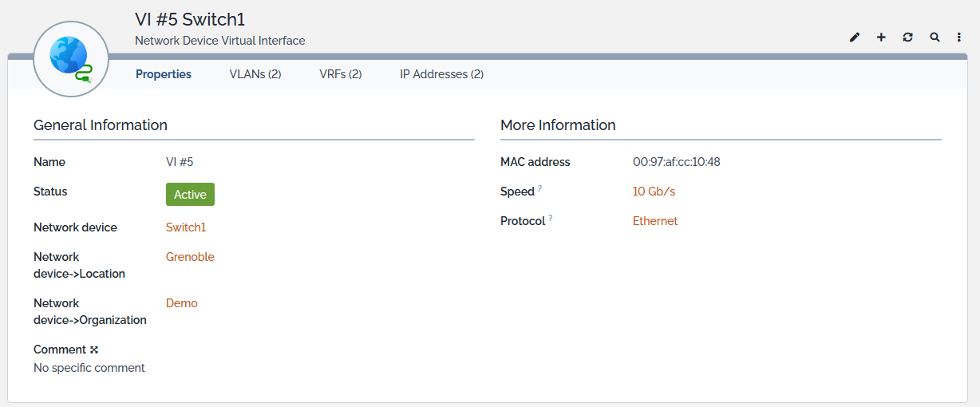Click the Protocol help question mark
This screenshot has height=407, width=980.
551,218
